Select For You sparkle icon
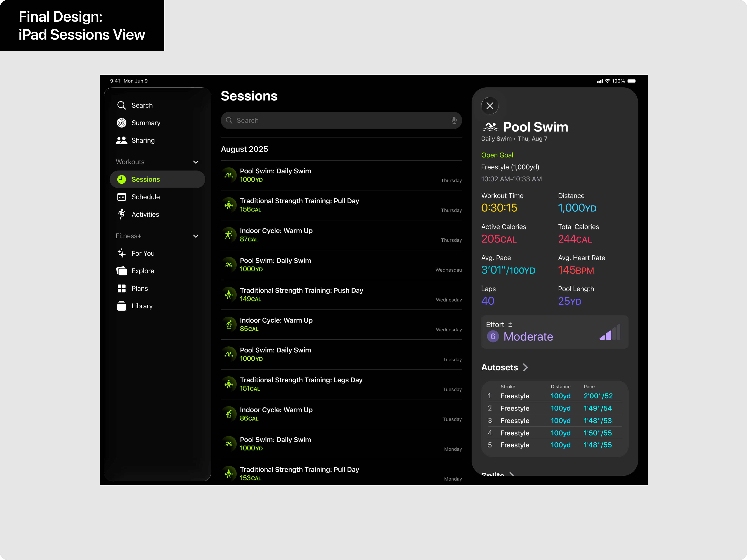The height and width of the screenshot is (560, 747). 122,253
